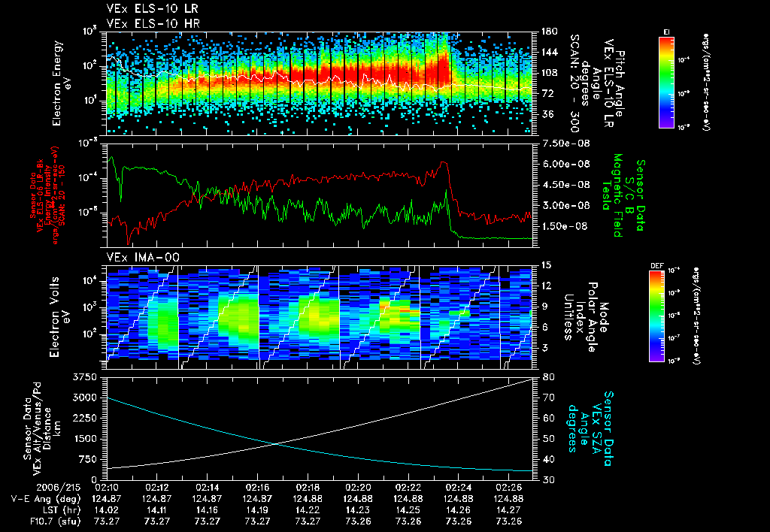Click the 'Electron Energy eV' axis label
770x532 pixels.
tap(61, 83)
